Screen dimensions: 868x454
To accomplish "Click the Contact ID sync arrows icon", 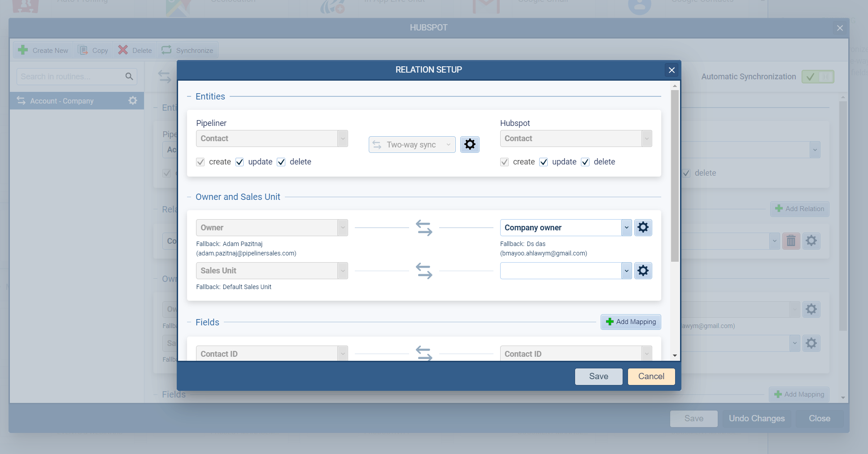I will click(424, 353).
